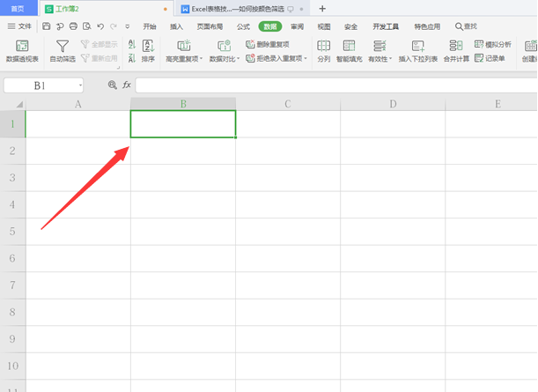Click the redo arrow icon
Viewport: 538px width, 392px height.
[114, 26]
